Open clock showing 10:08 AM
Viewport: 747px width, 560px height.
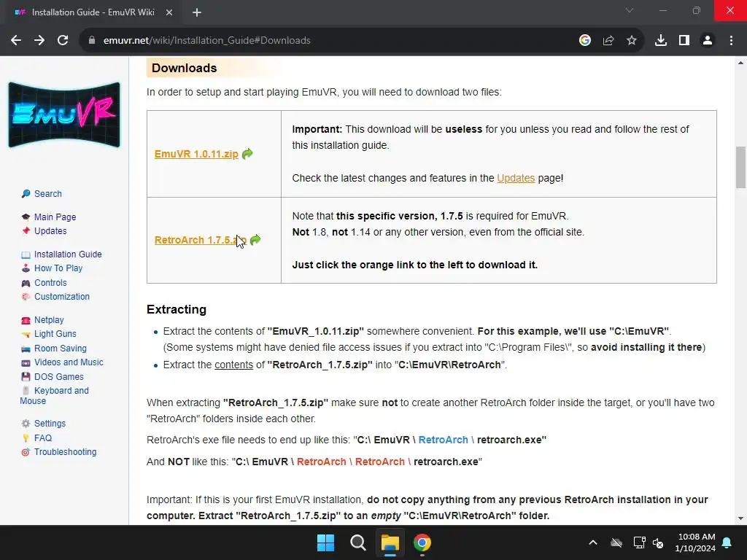tap(695, 542)
